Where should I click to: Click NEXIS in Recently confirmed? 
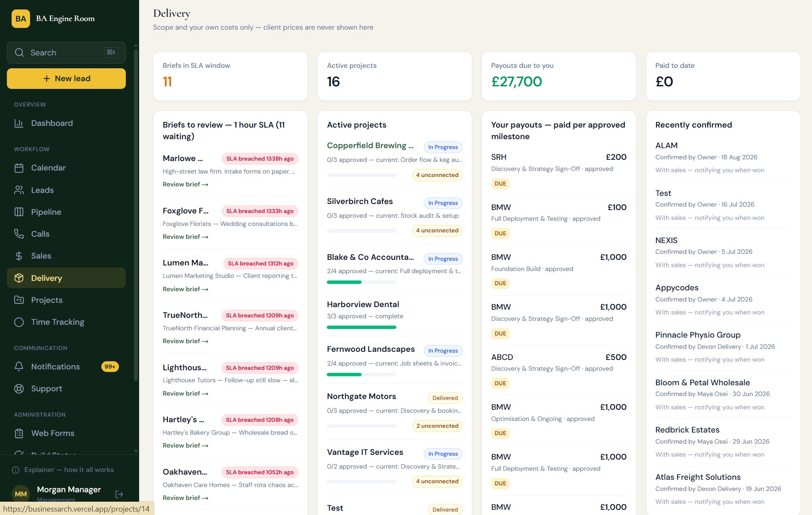(666, 241)
